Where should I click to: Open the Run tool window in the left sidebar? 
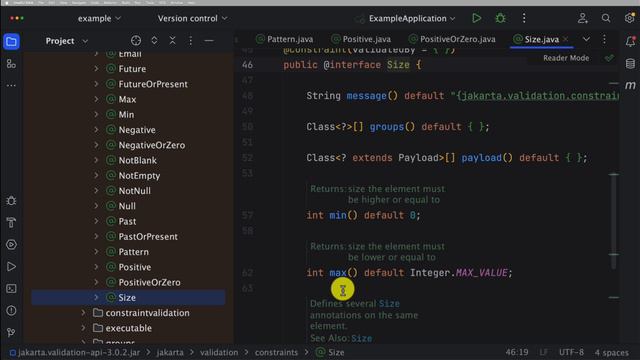(x=11, y=267)
